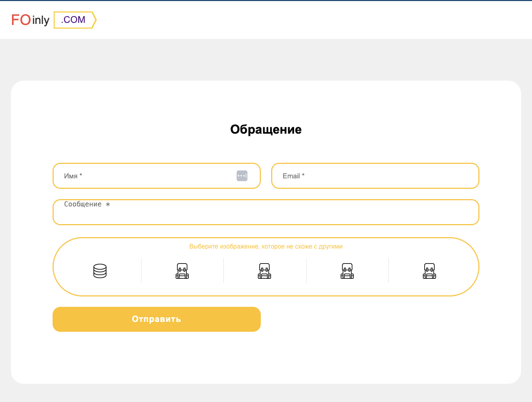
Task: Click the yellow .COM arrow badge
Action: (x=74, y=20)
